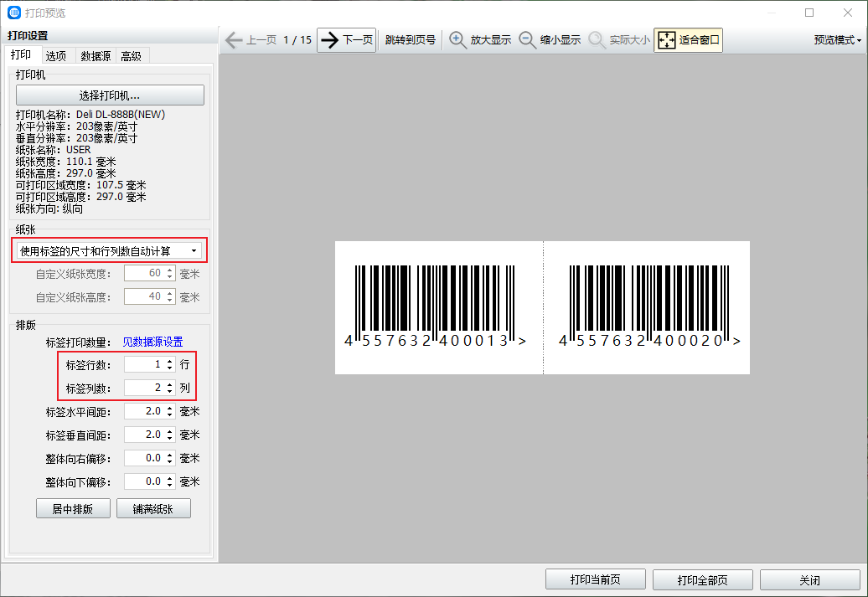Screen dimensions: 868x597
Task: Increase 整体向下偏移 with the up arrow
Action: click(170, 478)
